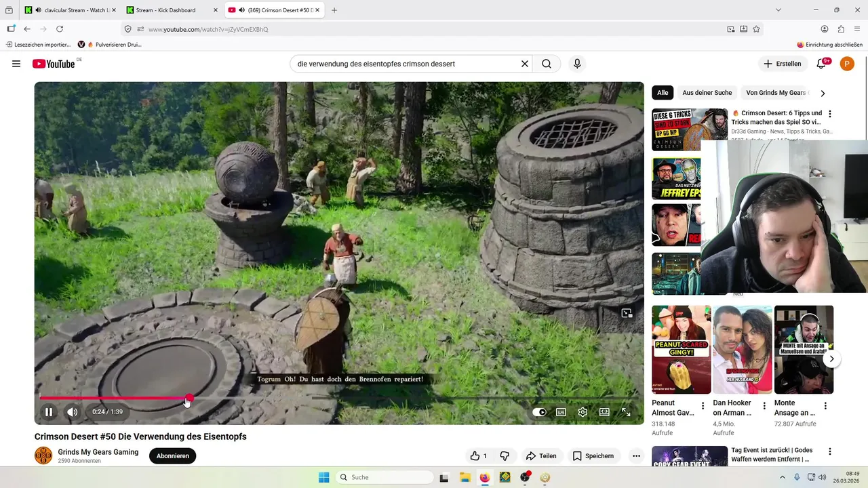
Task: Open options for Monte Ansage short
Action: [x=825, y=406]
